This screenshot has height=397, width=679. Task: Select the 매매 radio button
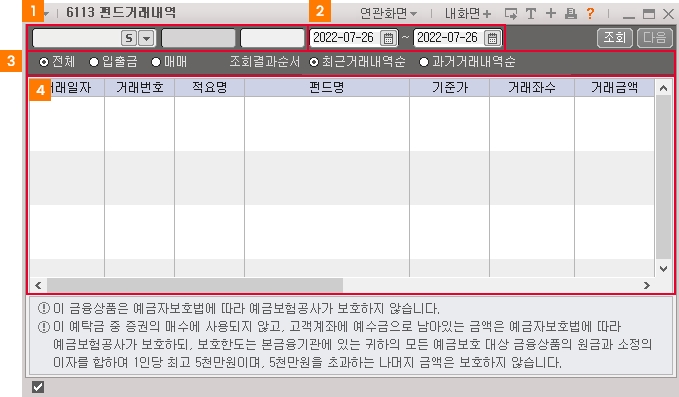156,62
